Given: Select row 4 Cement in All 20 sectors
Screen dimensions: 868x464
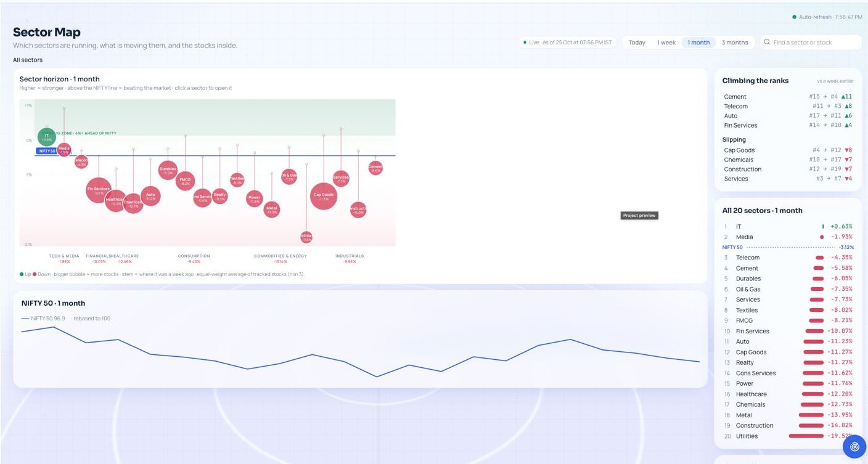Looking at the screenshot, I should 788,268.
